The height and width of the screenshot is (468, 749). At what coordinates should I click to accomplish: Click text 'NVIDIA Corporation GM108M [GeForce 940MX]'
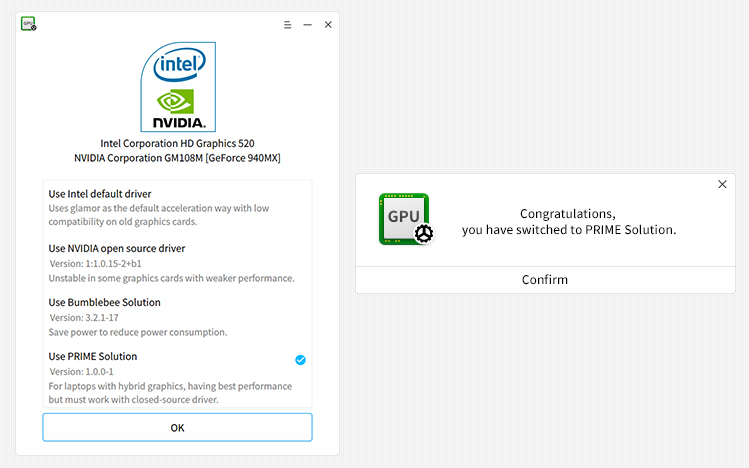click(177, 158)
